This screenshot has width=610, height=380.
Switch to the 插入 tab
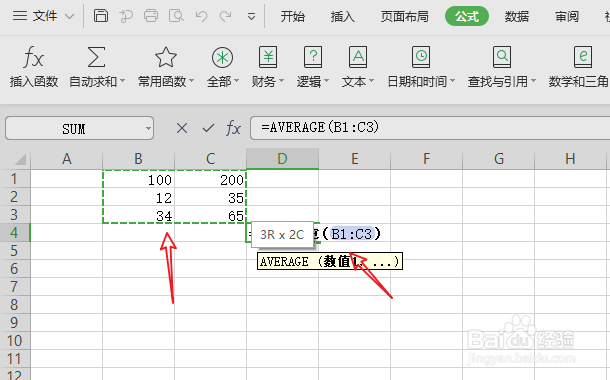coord(343,16)
